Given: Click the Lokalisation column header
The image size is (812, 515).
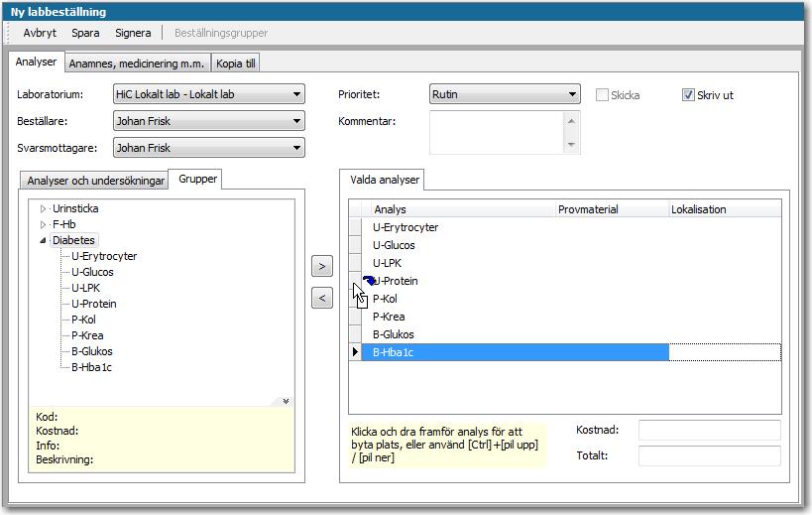Looking at the screenshot, I should [x=725, y=209].
